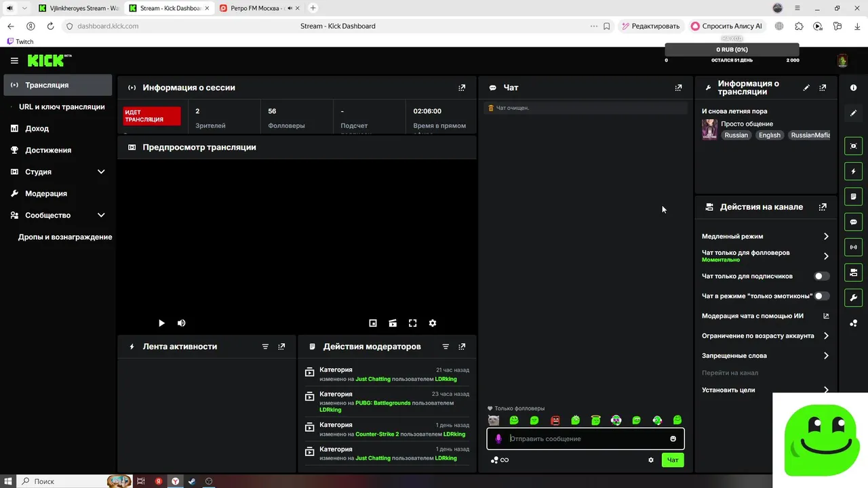Pop out the Информация о трансляции panel

point(823,87)
